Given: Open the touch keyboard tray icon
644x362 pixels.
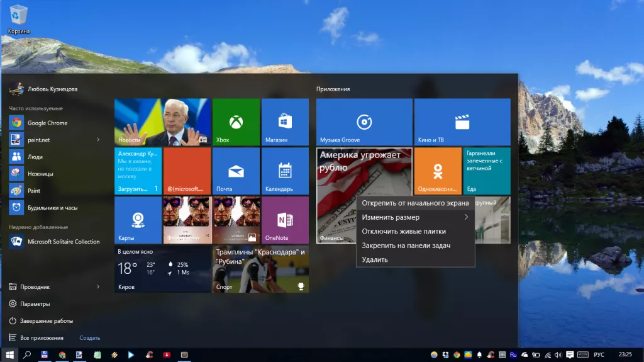Looking at the screenshot, I should 583,354.
